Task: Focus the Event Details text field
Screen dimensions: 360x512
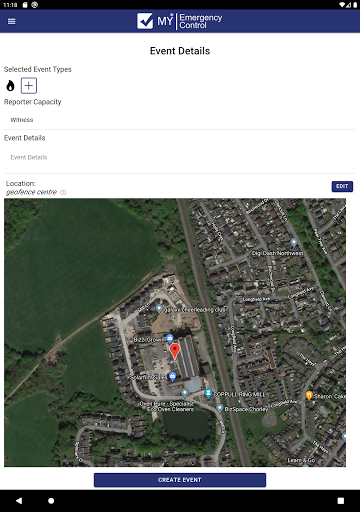Action: (180, 158)
